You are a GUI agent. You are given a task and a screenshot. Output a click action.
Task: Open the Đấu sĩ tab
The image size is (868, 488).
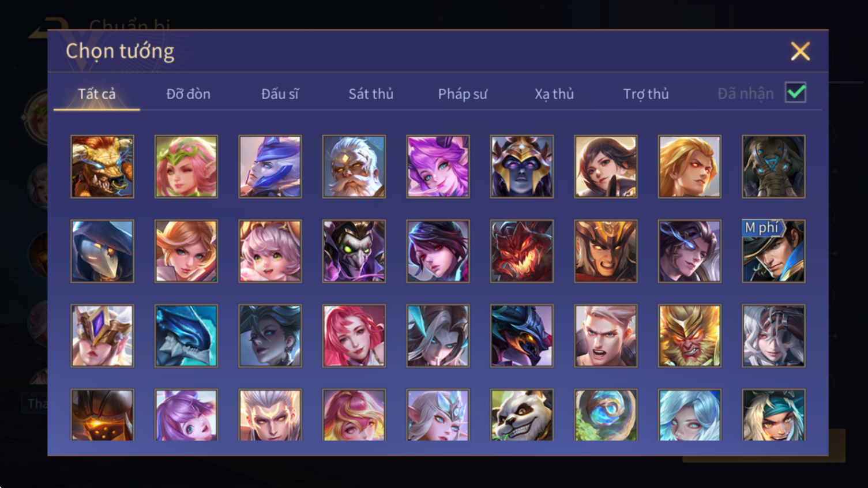click(280, 94)
